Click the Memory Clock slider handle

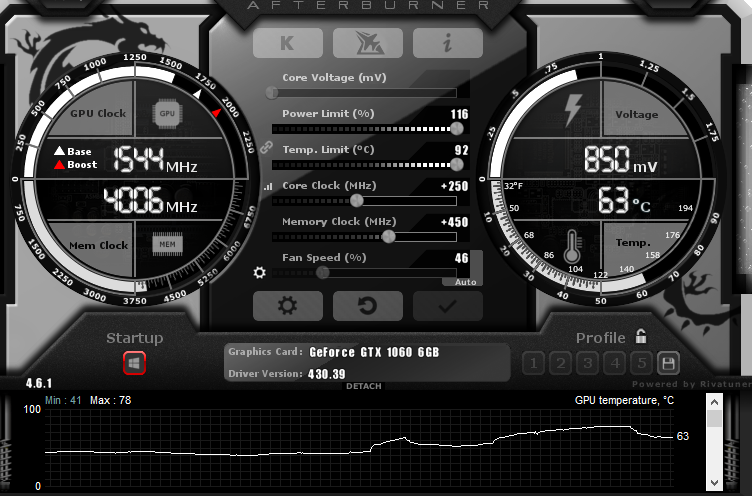(x=388, y=236)
